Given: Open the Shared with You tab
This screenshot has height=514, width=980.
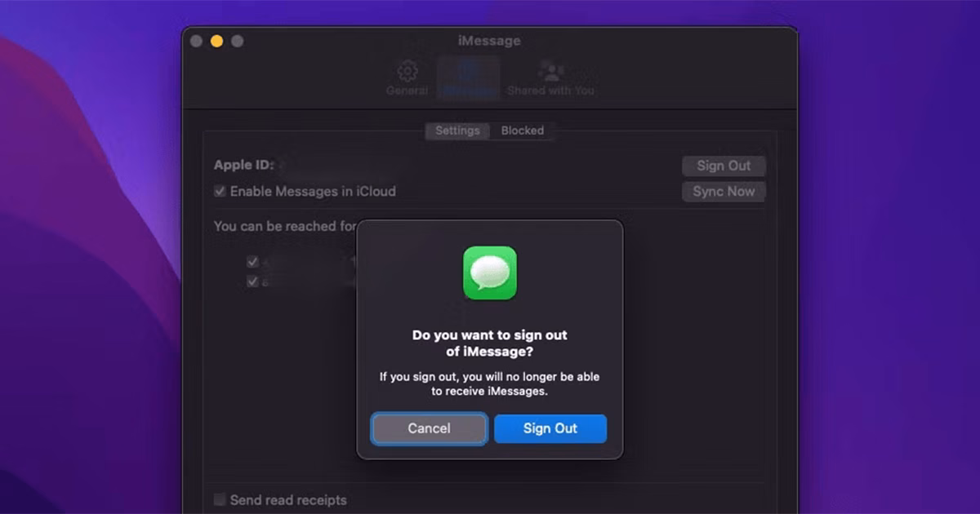Looking at the screenshot, I should (551, 79).
